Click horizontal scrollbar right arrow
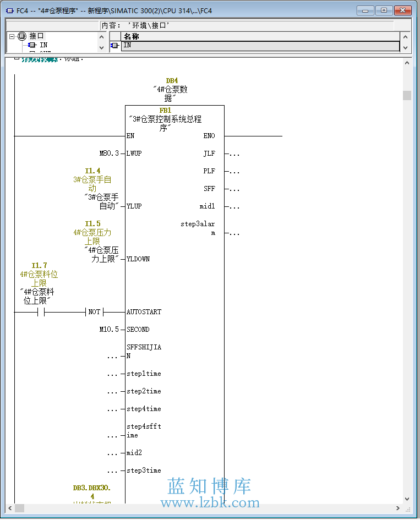 pyautogui.click(x=398, y=508)
